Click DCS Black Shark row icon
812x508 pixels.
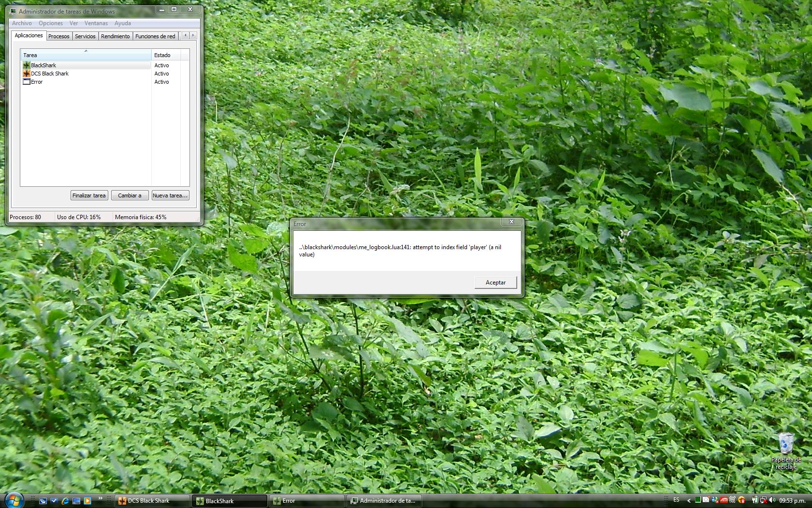click(27, 74)
